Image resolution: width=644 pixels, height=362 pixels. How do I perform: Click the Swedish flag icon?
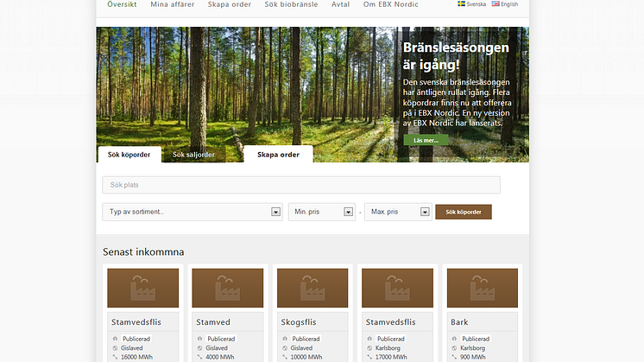[461, 4]
